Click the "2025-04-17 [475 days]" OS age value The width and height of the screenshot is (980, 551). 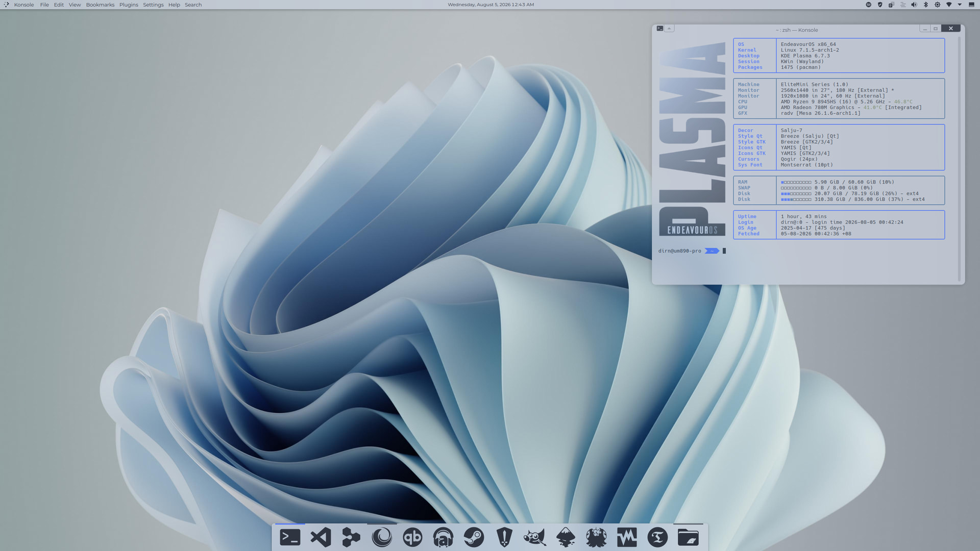point(813,228)
